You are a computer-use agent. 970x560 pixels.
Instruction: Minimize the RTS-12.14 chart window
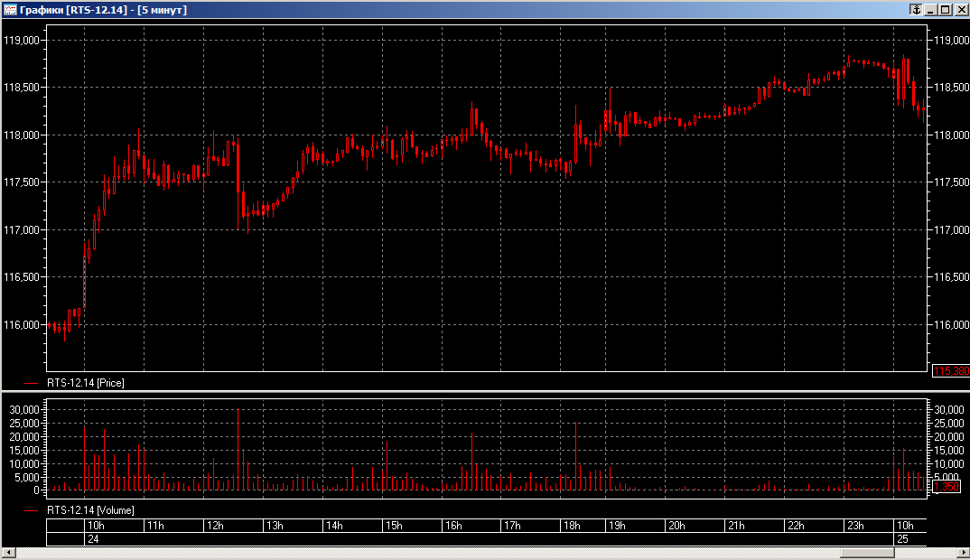click(930, 9)
